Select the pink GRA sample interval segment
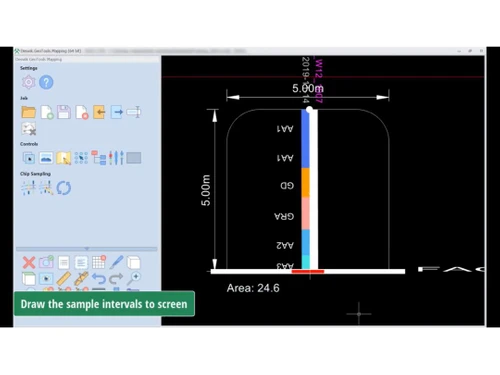Viewport: 500px width, 375px height. pos(305,213)
